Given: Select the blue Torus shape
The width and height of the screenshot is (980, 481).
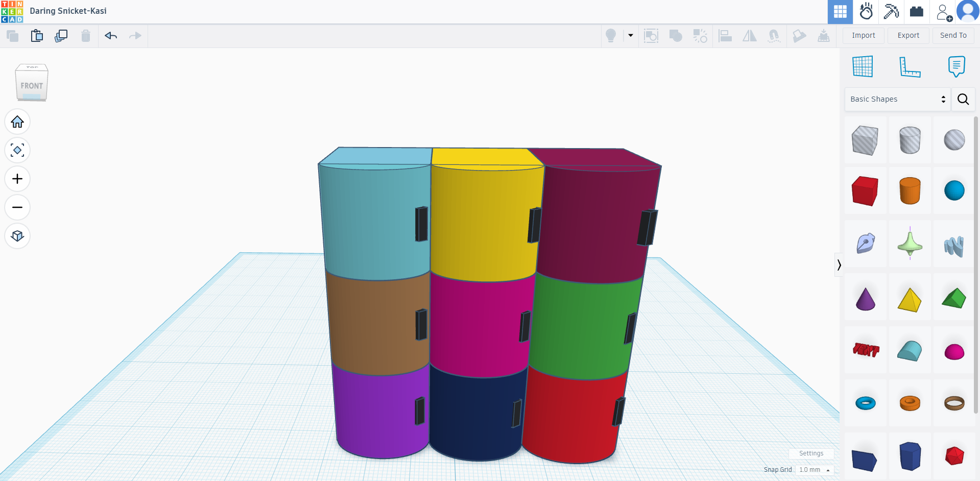Looking at the screenshot, I should coord(865,403).
